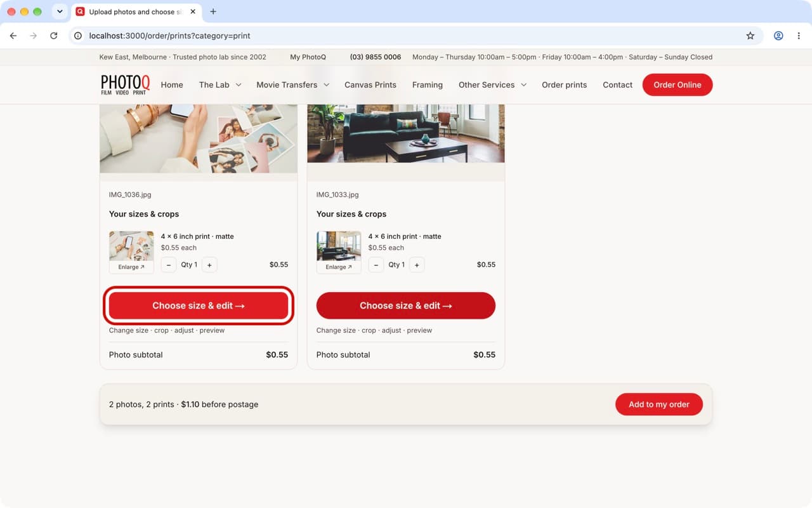
Task: Expand The Lab menu
Action: 220,84
